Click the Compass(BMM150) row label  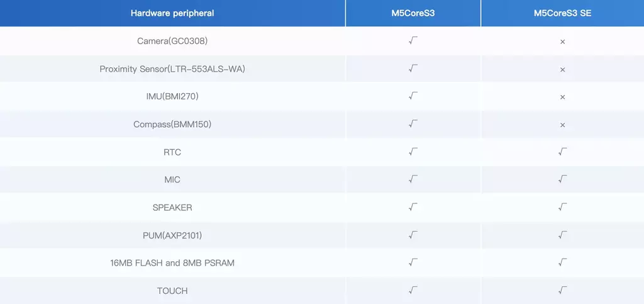click(172, 124)
